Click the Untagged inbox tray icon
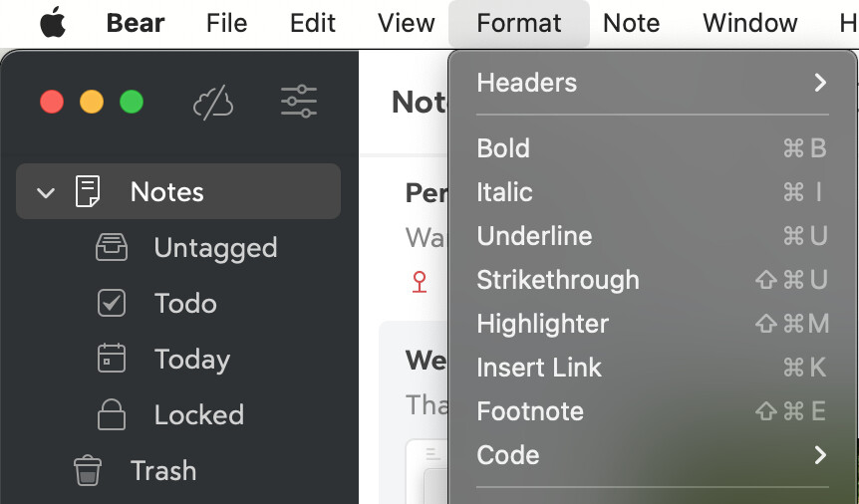Image resolution: width=859 pixels, height=504 pixels. [x=112, y=247]
